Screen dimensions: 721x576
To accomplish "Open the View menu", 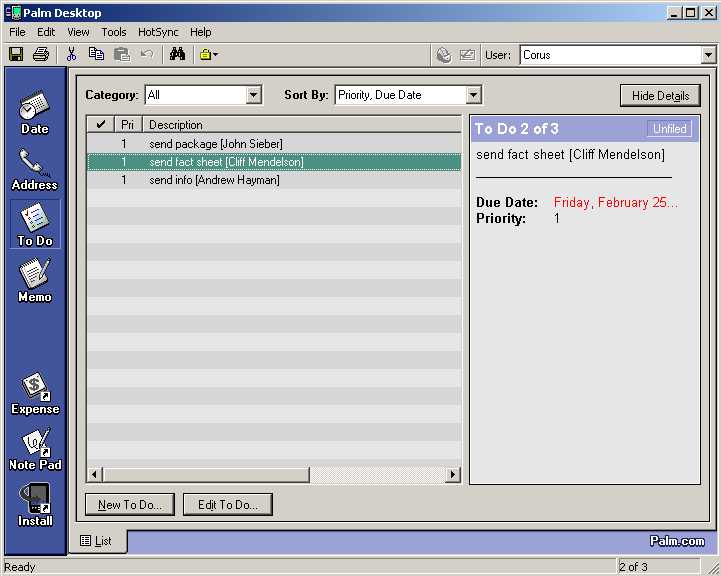I will (x=78, y=32).
